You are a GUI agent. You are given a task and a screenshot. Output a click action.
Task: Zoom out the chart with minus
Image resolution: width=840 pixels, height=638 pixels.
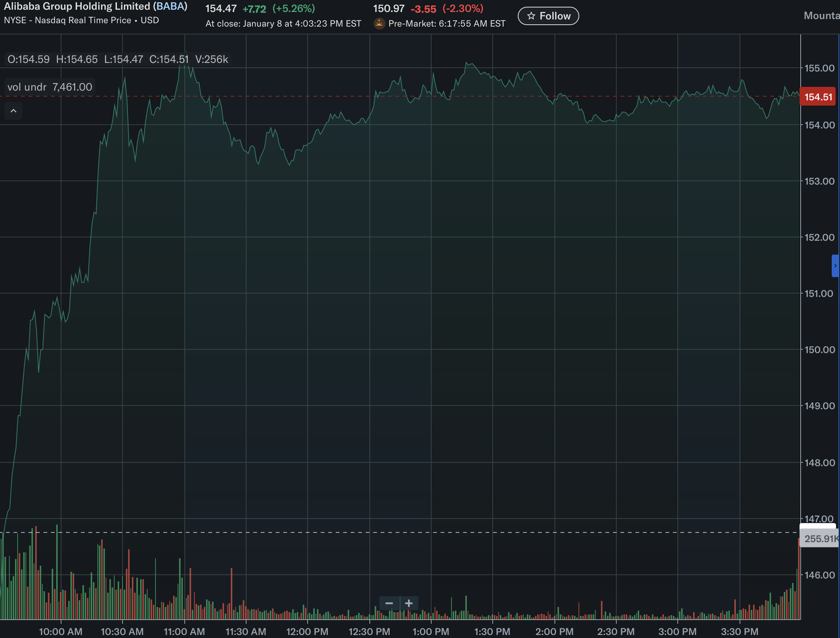[389, 603]
